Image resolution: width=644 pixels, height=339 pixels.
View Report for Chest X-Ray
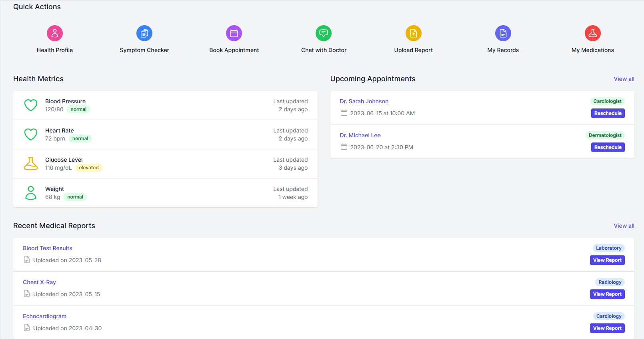607,294
